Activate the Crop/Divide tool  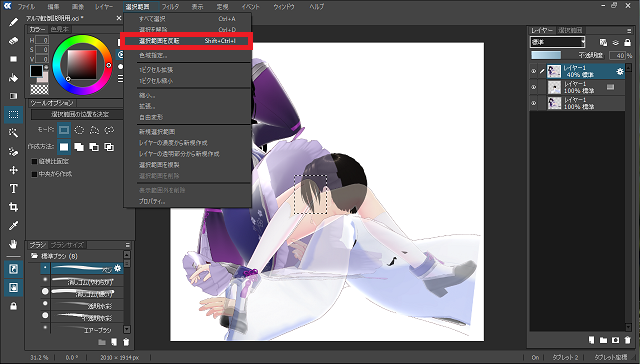click(13, 207)
